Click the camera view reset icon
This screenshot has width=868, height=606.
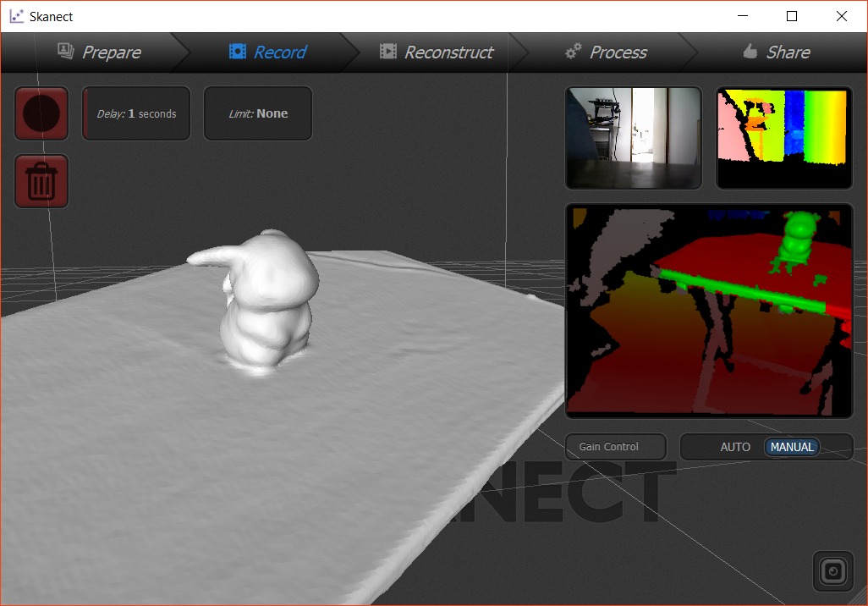tap(833, 571)
